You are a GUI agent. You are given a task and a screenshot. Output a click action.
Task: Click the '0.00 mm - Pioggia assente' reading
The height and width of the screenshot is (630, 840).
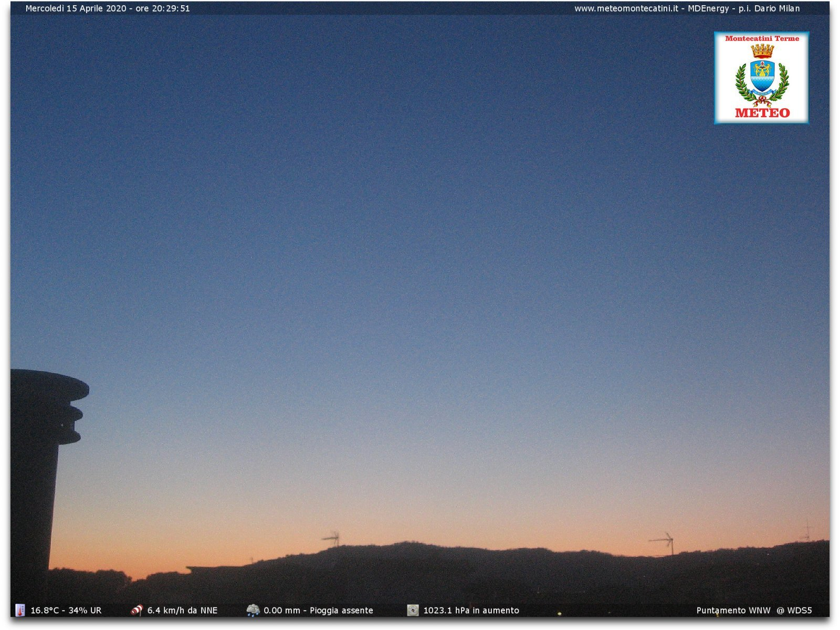[318, 611]
